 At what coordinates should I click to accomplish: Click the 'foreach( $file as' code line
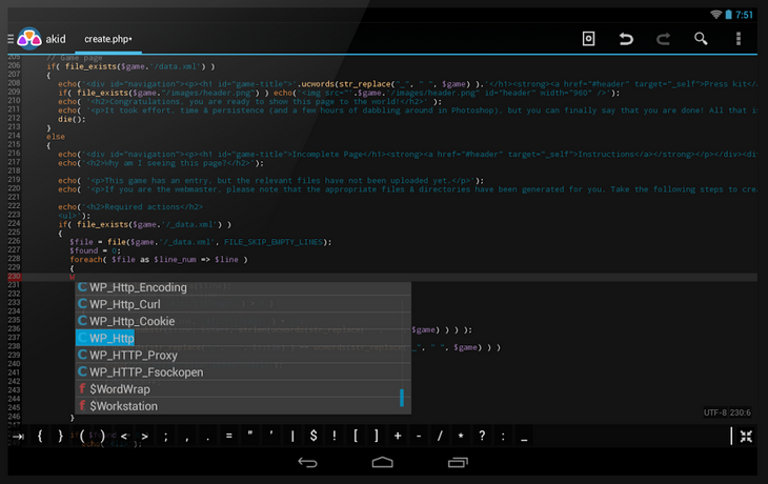(158, 260)
